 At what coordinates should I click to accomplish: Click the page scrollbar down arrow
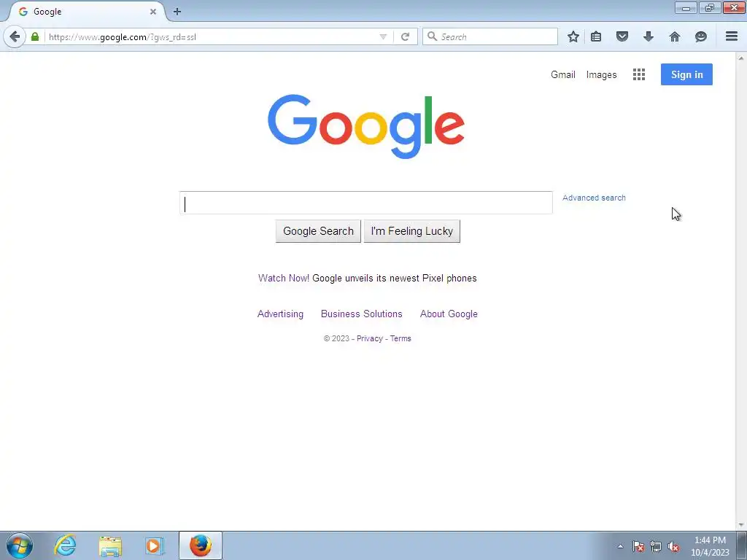741,525
